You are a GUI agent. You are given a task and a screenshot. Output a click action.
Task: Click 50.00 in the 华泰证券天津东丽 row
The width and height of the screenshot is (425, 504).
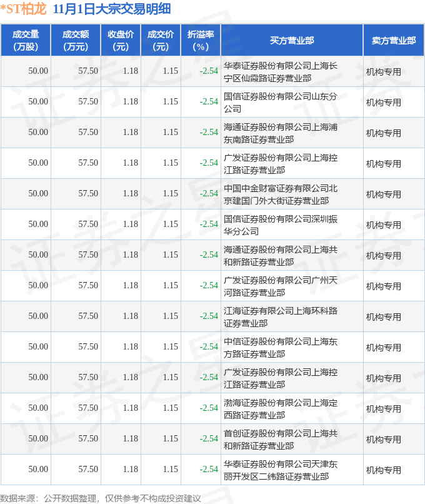(38, 469)
